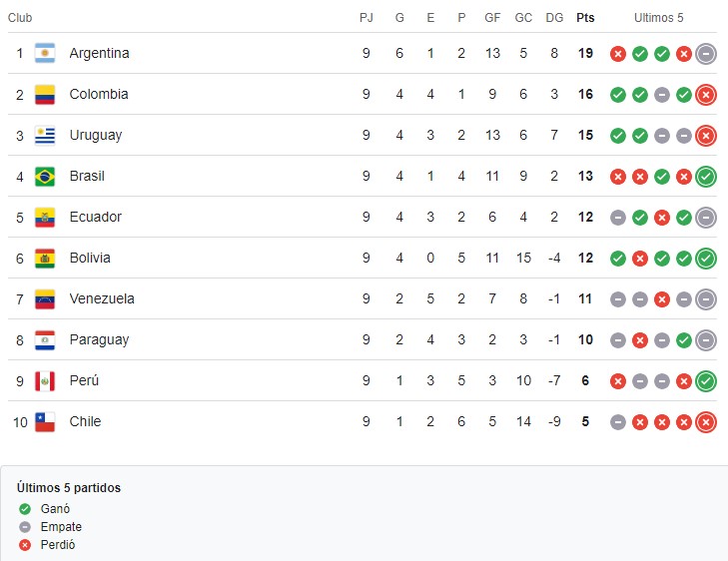Click Brasil's most recent win icon
This screenshot has height=561, width=728.
point(706,177)
